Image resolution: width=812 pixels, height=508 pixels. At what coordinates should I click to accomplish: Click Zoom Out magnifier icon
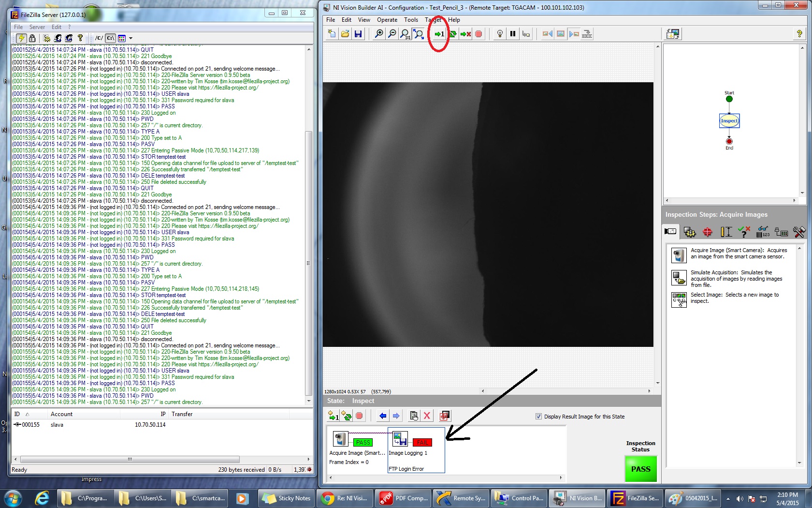click(392, 34)
